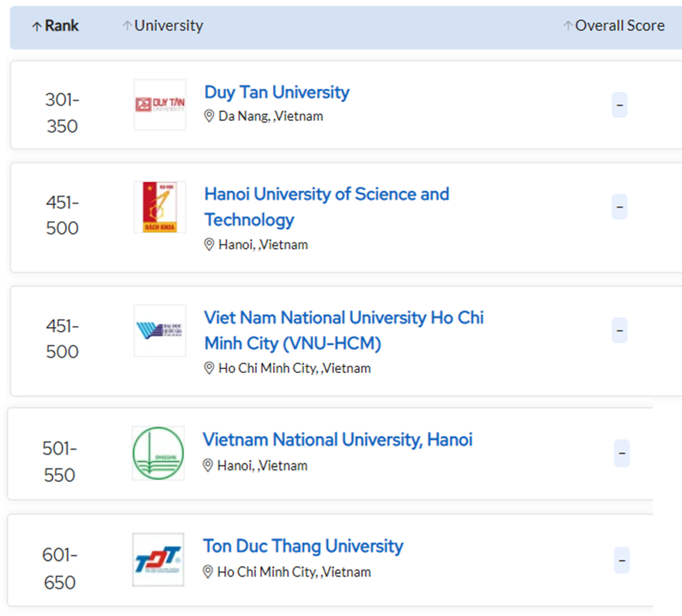Click the Duy Tan University logo
Screen dimensions: 682x616
[x=160, y=105]
